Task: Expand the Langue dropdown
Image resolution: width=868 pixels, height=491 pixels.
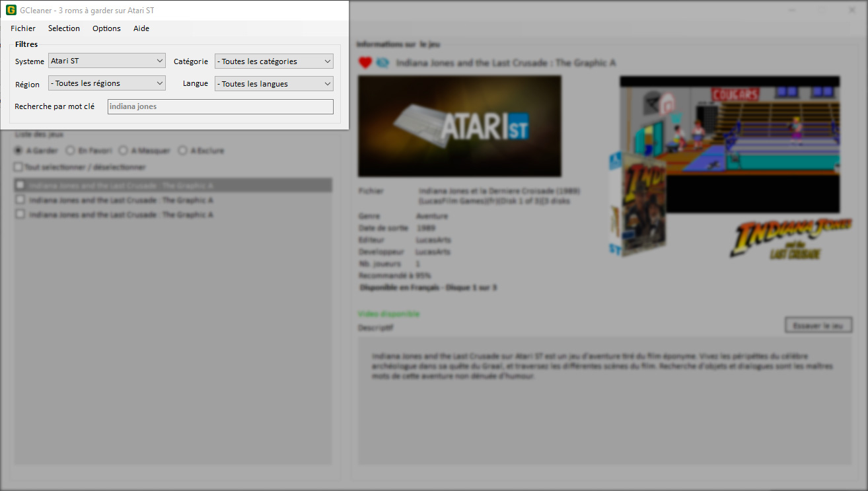Action: (x=274, y=84)
